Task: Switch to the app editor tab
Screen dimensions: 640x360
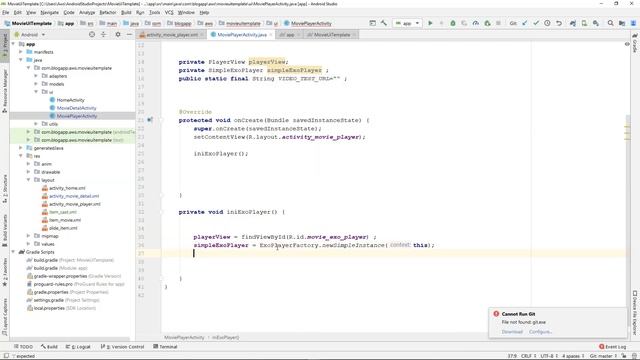Action: coord(289,35)
